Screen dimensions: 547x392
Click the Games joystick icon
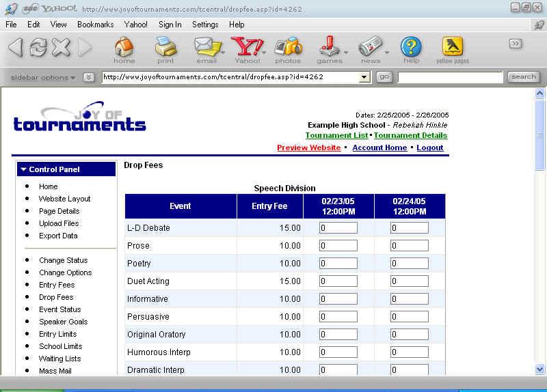click(329, 48)
